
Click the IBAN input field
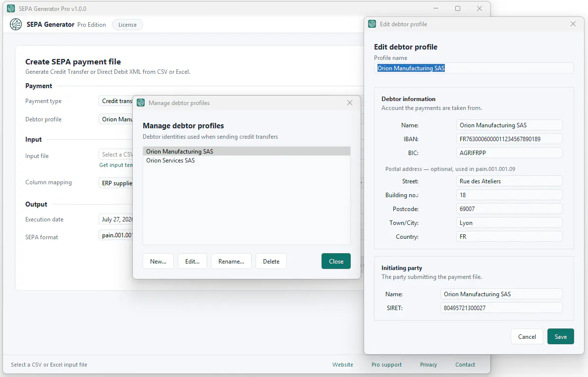coord(509,139)
